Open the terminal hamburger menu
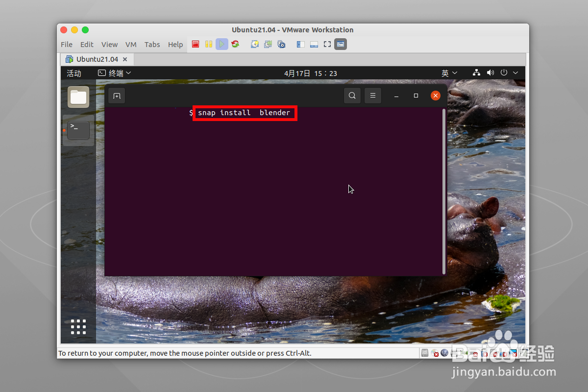This screenshot has width=588, height=392. coord(373,96)
